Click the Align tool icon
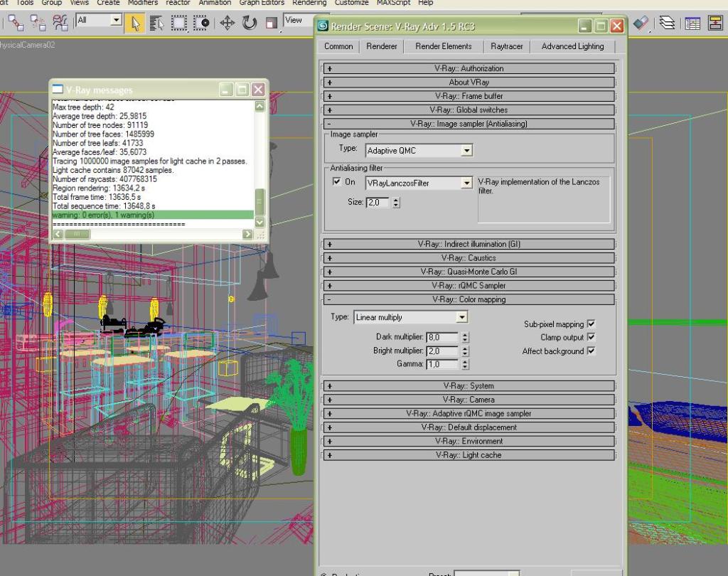 [641, 22]
